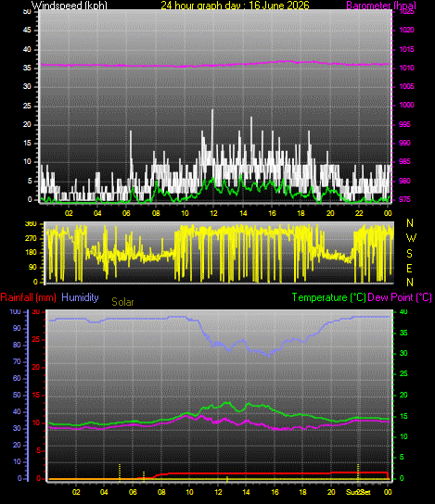The width and height of the screenshot is (435, 504).
Task: Click the Solar legend label
Action: [122, 302]
